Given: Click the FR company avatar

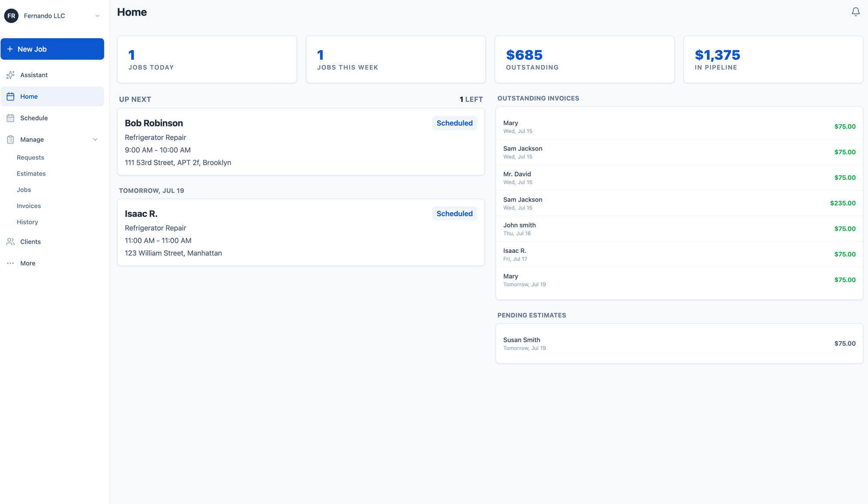Looking at the screenshot, I should (x=11, y=16).
